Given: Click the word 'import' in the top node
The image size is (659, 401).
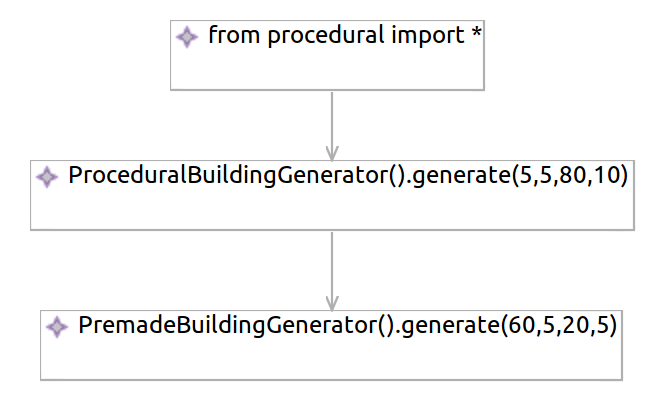Looking at the screenshot, I should (x=424, y=38).
